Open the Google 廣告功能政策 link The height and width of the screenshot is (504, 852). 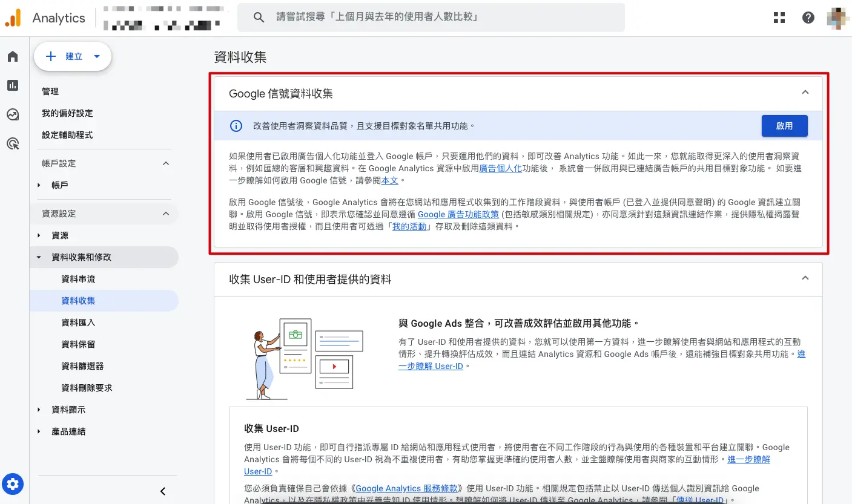pos(458,214)
